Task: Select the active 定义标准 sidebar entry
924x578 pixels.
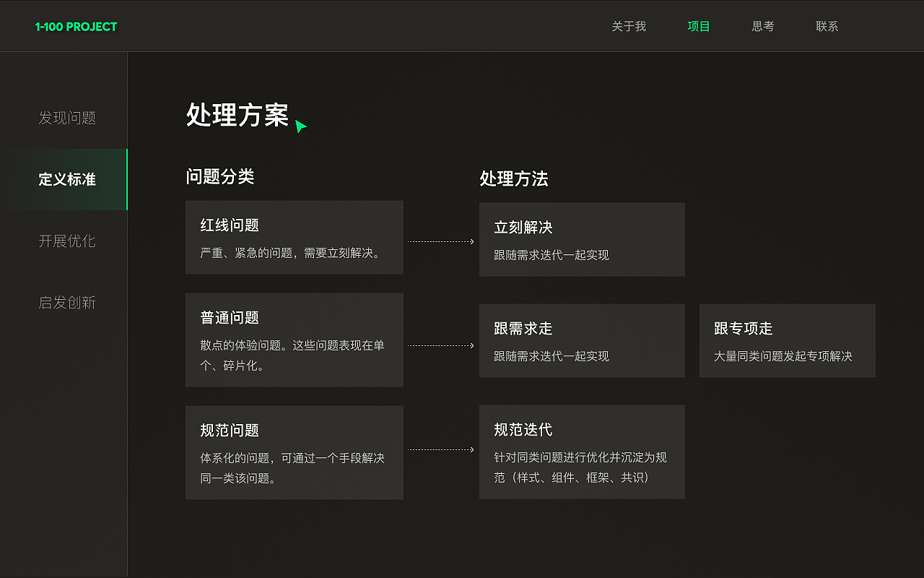Action: click(x=66, y=179)
